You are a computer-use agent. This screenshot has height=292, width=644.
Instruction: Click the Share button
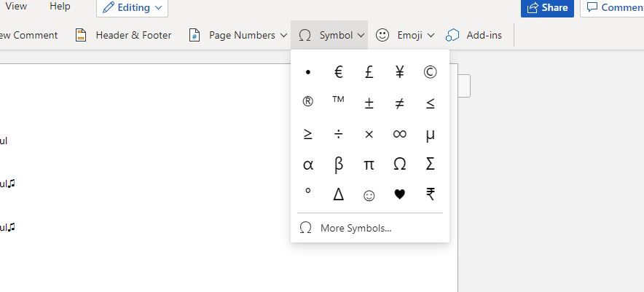pos(547,8)
